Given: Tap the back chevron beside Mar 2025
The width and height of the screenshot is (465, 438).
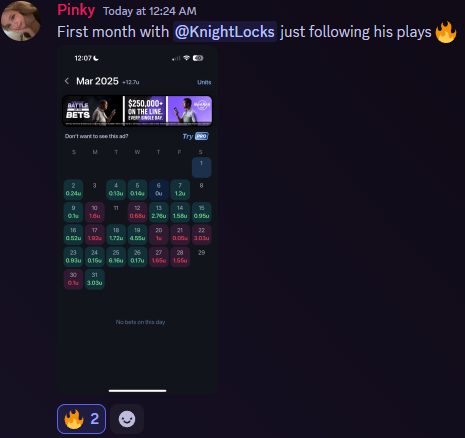Looking at the screenshot, I should pyautogui.click(x=67, y=81).
